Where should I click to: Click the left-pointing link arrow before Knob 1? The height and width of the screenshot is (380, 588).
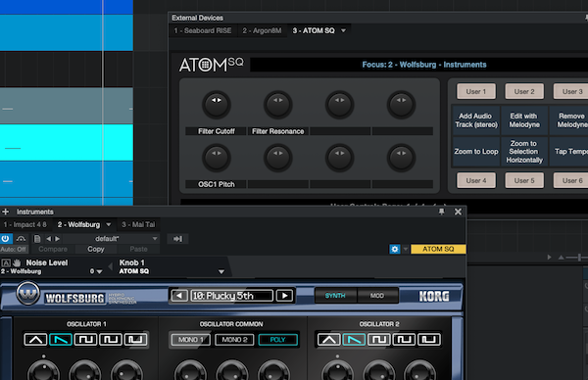tap(110, 266)
